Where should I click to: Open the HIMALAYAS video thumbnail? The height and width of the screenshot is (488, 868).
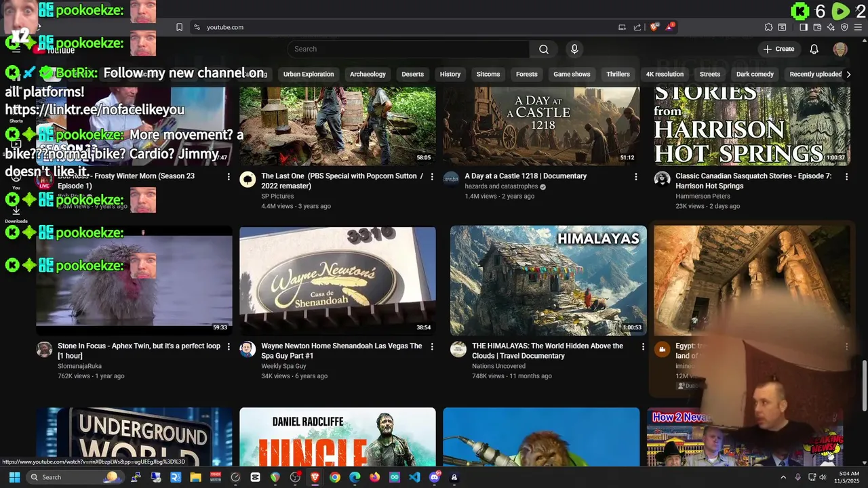[549, 281]
